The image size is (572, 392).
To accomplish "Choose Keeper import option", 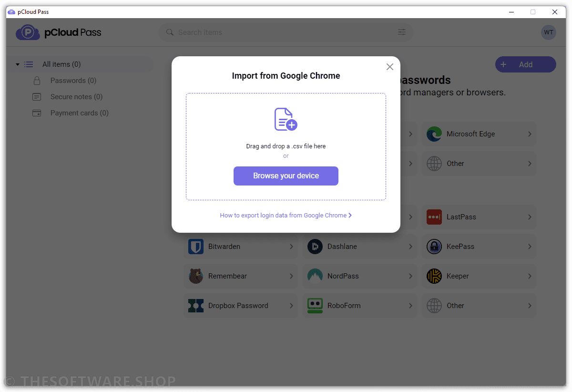I will (x=479, y=276).
